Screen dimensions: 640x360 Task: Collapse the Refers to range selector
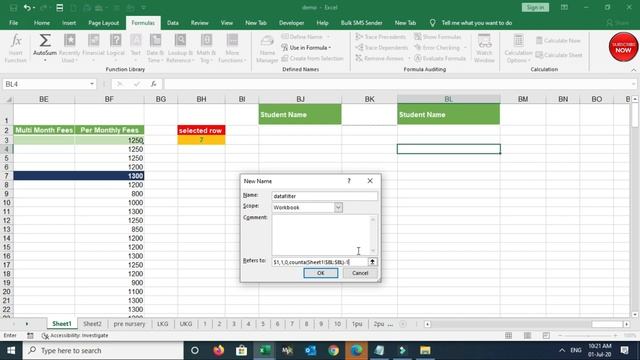(x=372, y=262)
